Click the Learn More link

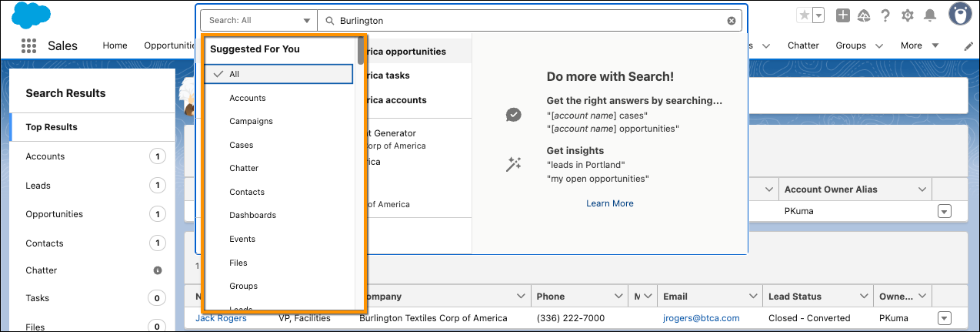tap(610, 203)
